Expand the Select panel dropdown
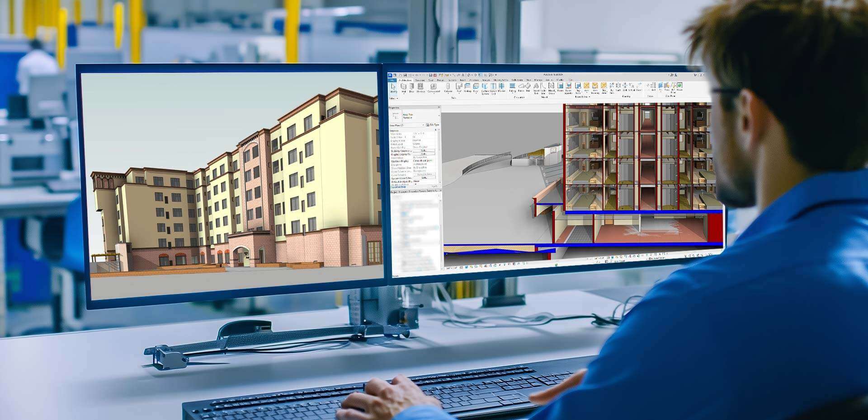The image size is (868, 420). 393,98
